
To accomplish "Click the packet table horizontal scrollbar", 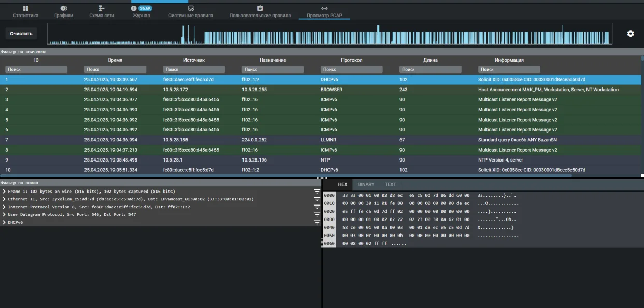I will coord(287,175).
